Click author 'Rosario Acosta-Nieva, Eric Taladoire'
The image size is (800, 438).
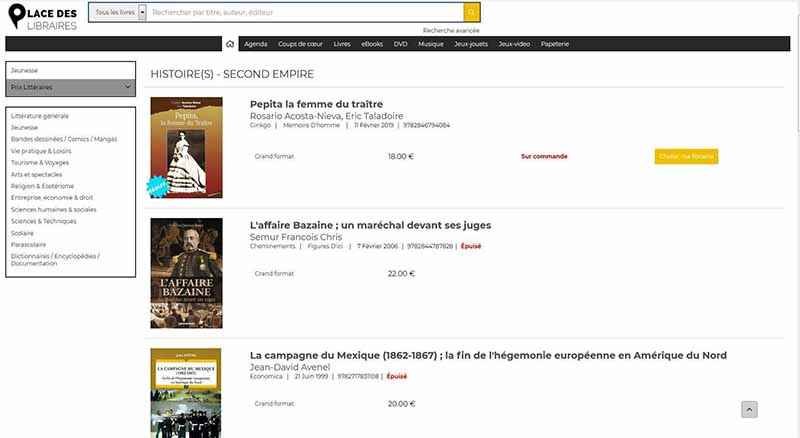(327, 116)
